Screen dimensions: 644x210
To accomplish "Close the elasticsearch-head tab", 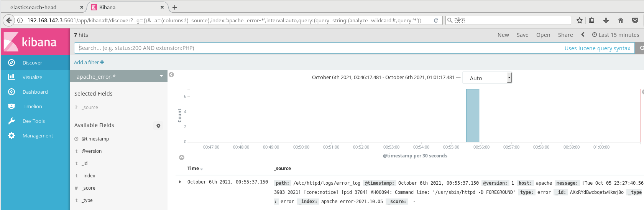I will [x=82, y=7].
